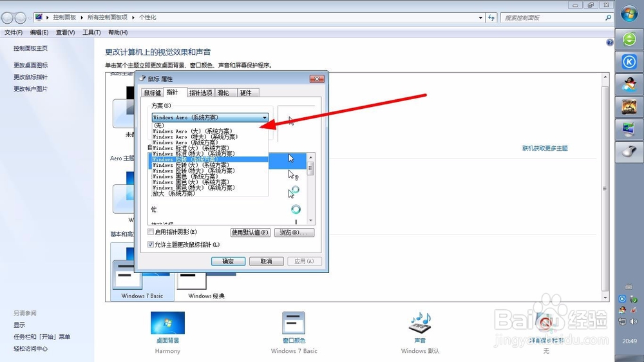Screen dimensions: 644x362
Task: Choose (无) in the scheme list
Action: point(158,126)
